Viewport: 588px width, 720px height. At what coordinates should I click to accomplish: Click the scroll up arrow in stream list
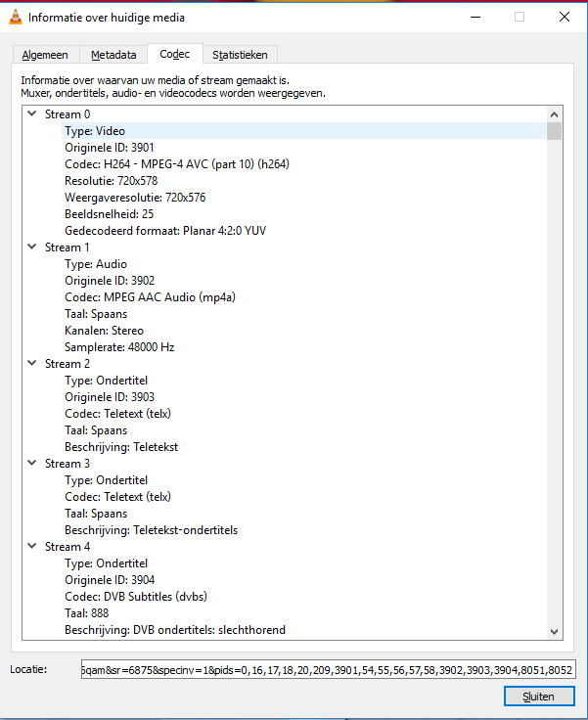[x=555, y=113]
